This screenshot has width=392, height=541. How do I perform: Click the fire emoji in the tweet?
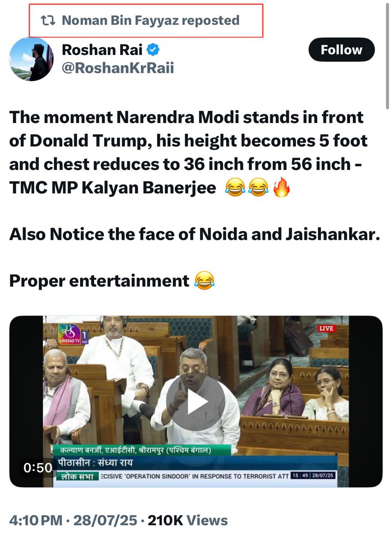point(282,188)
